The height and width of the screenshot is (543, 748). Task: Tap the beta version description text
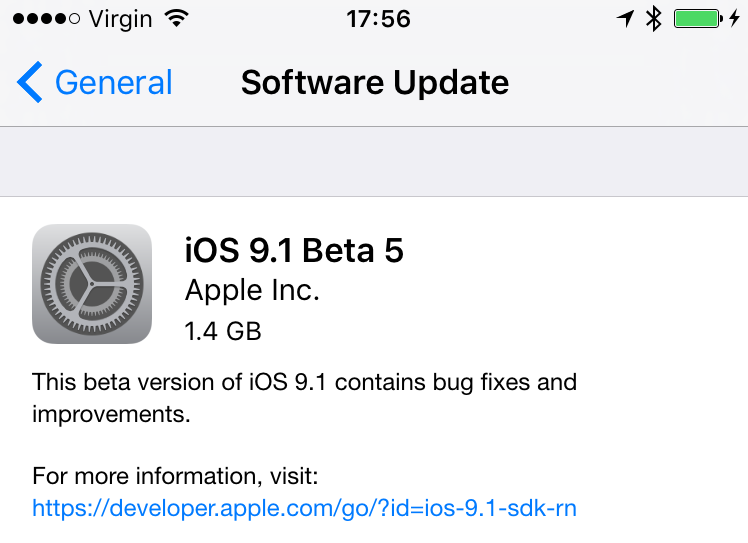click(304, 382)
